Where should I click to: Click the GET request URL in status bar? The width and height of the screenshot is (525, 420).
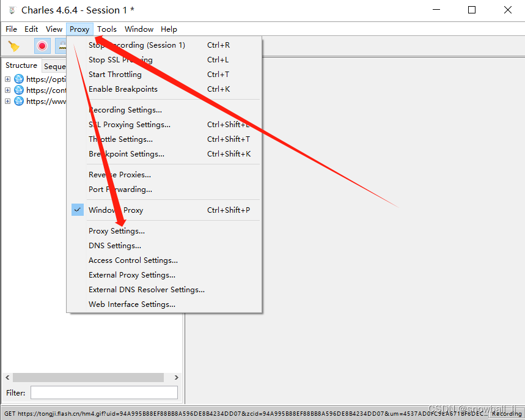246,414
